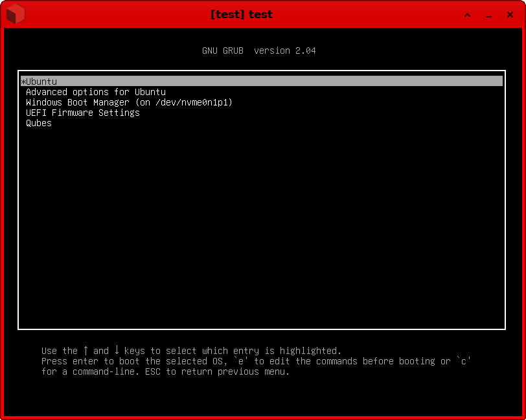The image size is (526, 420).
Task: Click empty space inside the boot menu box
Action: pos(259,227)
